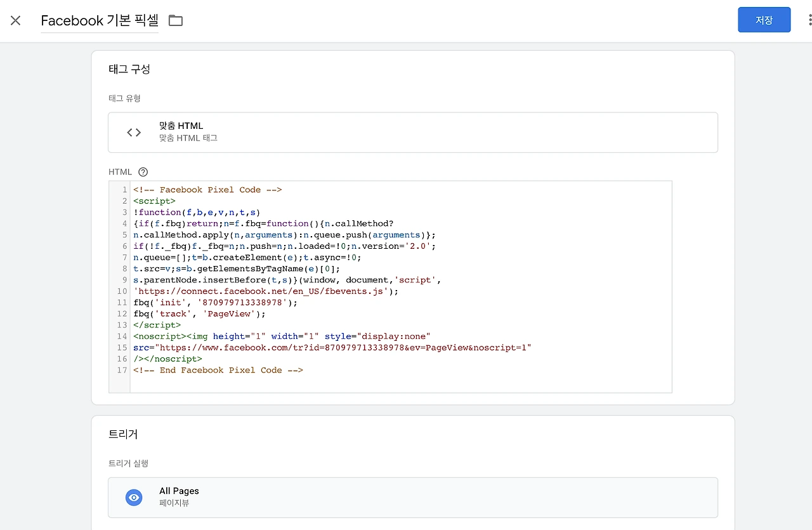Click the End Facebook Pixel Code comment
812x530 pixels.
click(218, 370)
